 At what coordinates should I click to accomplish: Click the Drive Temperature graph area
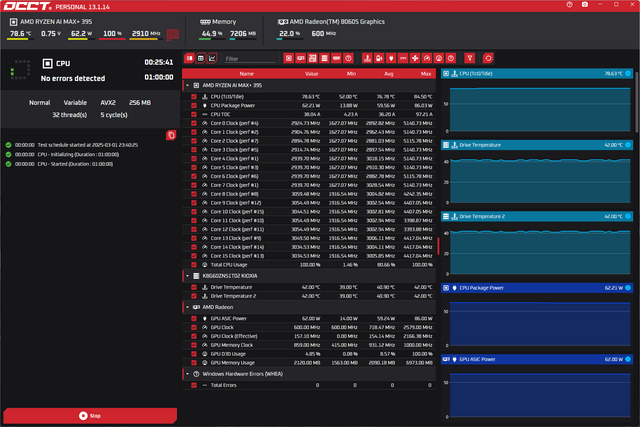tap(540, 181)
